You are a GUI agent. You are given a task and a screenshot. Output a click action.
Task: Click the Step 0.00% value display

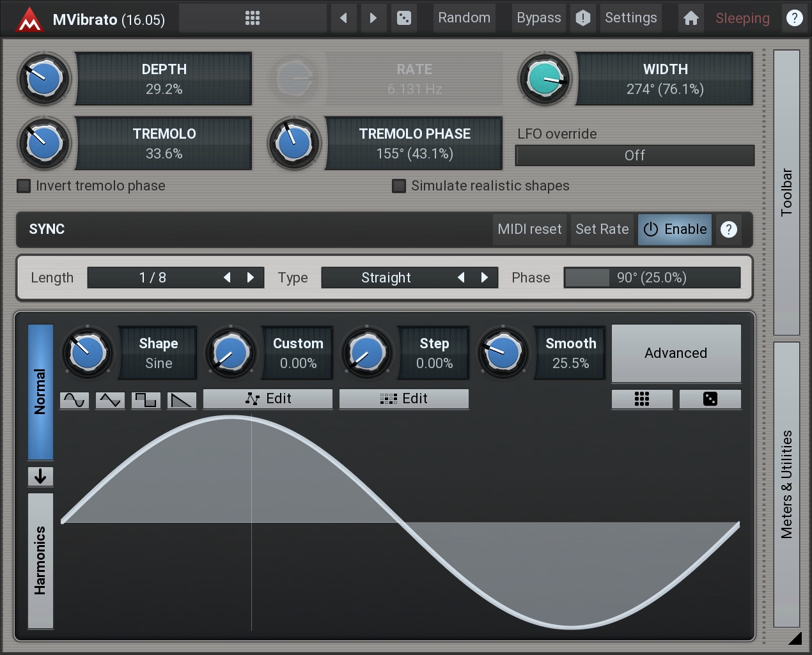[434, 353]
